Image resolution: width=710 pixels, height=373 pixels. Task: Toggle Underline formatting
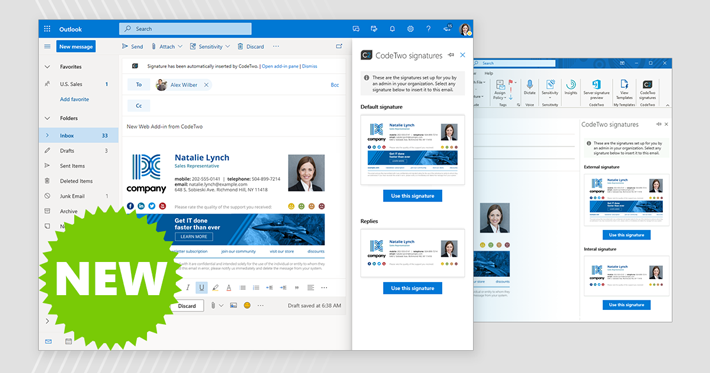(x=201, y=287)
